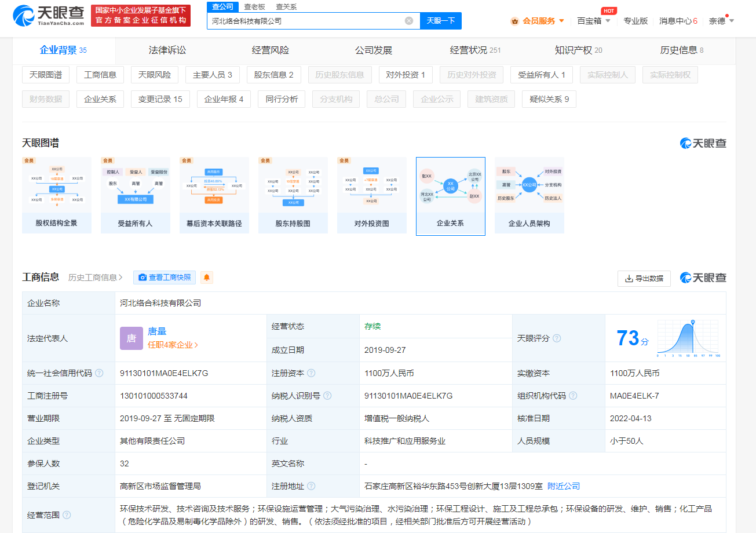Click the 查看工商快照 button
This screenshot has height=533, width=756.
[165, 278]
